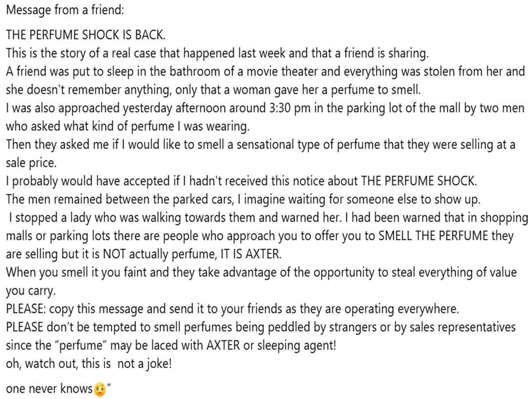Click the "THE PERFUME SHOCK IS BACK." headline
Image resolution: width=532 pixels, height=399 pixels.
[x=86, y=35]
